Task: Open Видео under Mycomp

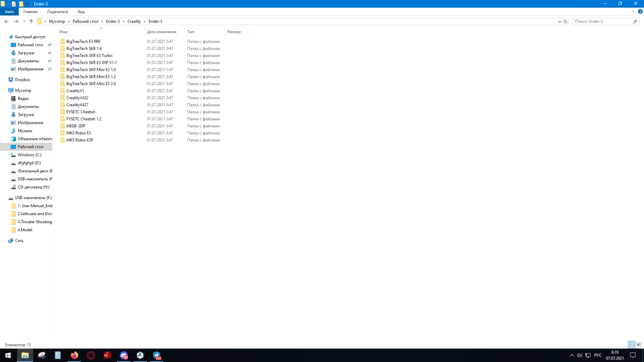Action: point(23,99)
